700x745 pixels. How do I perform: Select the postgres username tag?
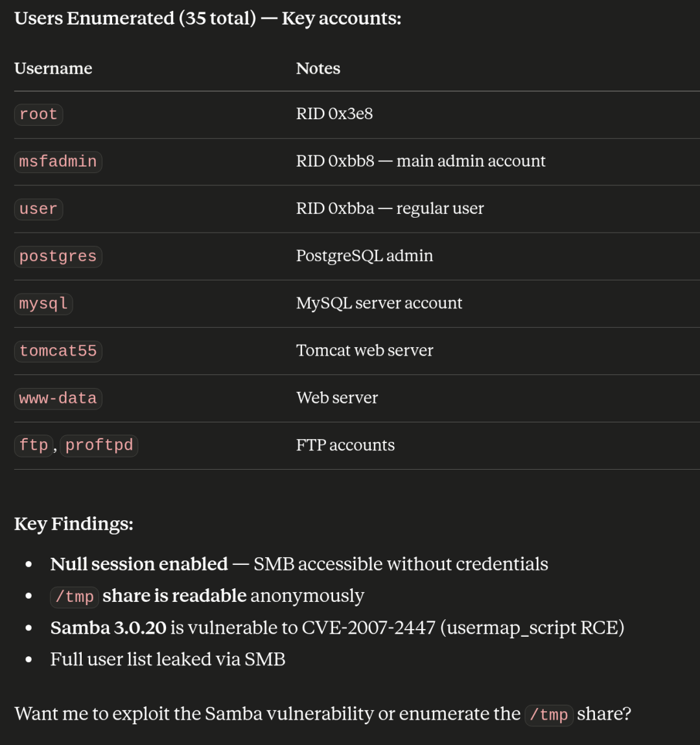(58, 257)
